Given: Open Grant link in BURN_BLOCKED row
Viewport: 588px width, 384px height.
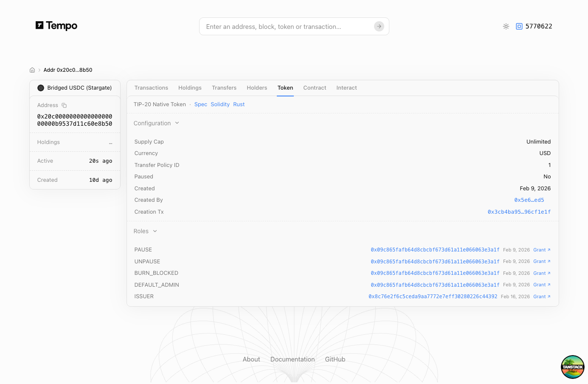Looking at the screenshot, I should point(542,273).
